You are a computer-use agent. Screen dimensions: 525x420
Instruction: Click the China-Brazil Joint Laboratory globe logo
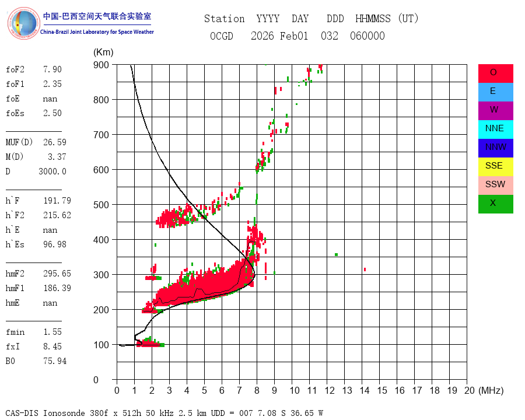[23, 23]
